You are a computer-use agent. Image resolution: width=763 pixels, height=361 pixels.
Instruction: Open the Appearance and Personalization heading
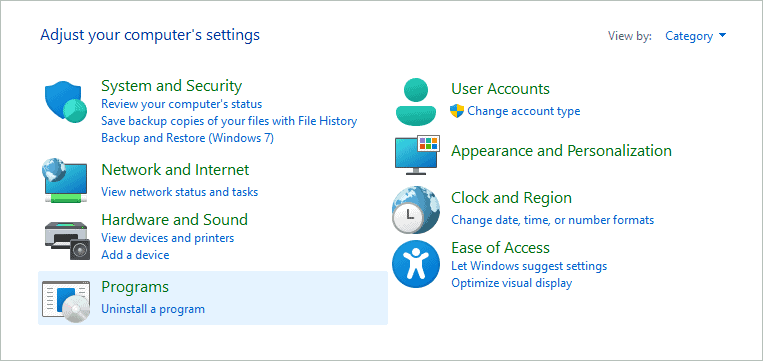point(562,151)
